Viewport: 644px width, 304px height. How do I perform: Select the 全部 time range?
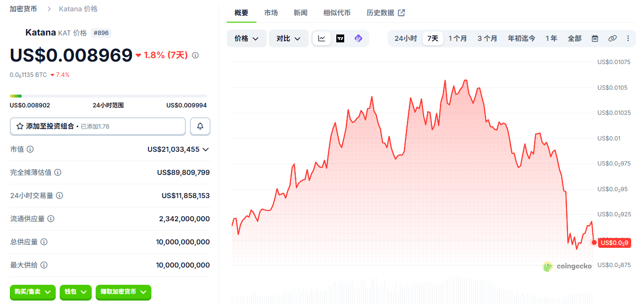[574, 38]
